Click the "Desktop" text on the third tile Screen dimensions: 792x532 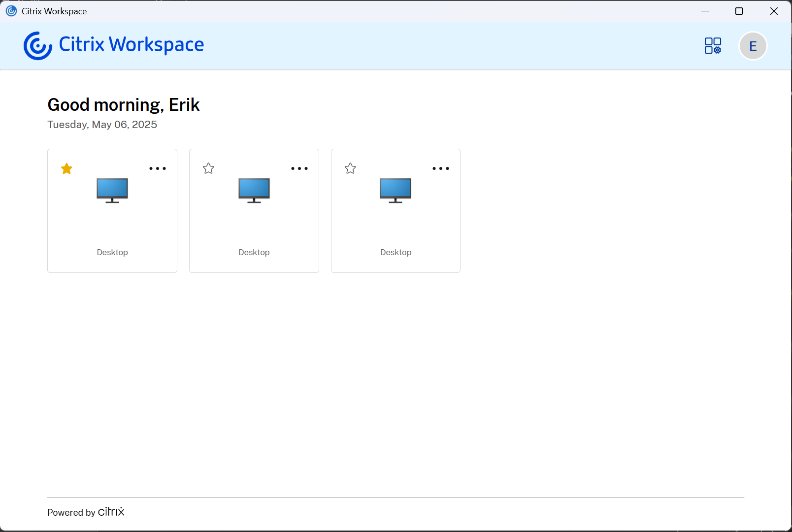click(x=396, y=252)
